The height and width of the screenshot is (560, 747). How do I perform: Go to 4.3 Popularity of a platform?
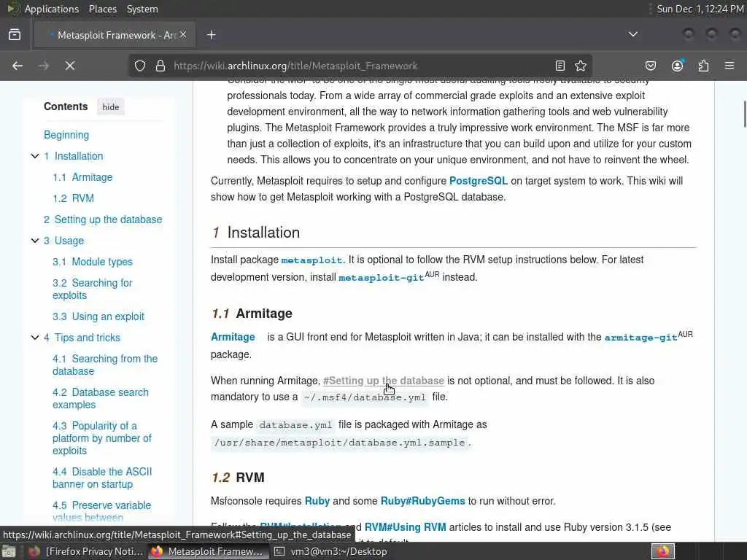click(x=102, y=438)
